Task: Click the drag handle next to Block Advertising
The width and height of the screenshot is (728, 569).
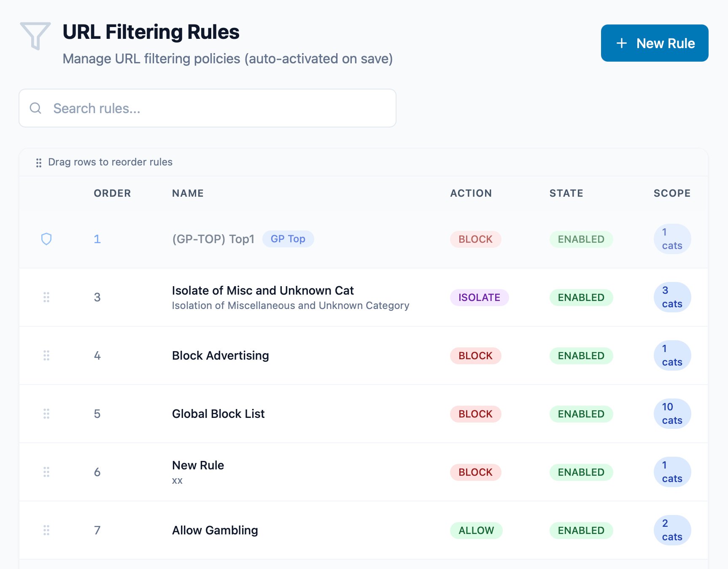Action: tap(46, 355)
